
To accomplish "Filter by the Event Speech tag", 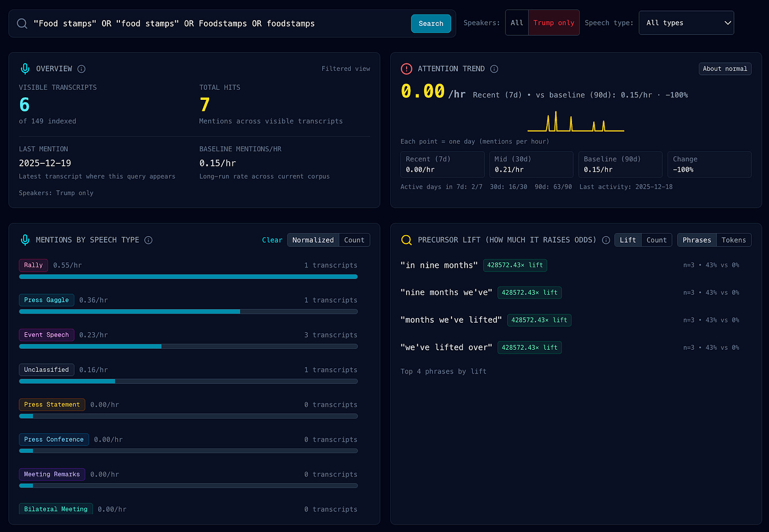I will [x=46, y=335].
